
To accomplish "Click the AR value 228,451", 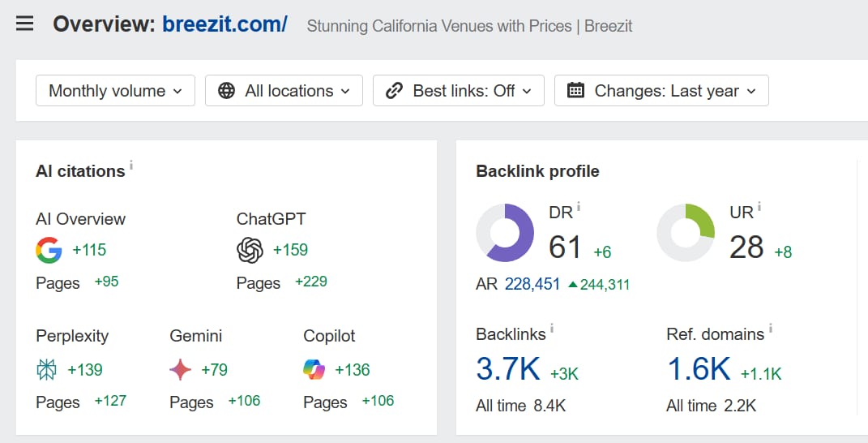I will (532, 284).
